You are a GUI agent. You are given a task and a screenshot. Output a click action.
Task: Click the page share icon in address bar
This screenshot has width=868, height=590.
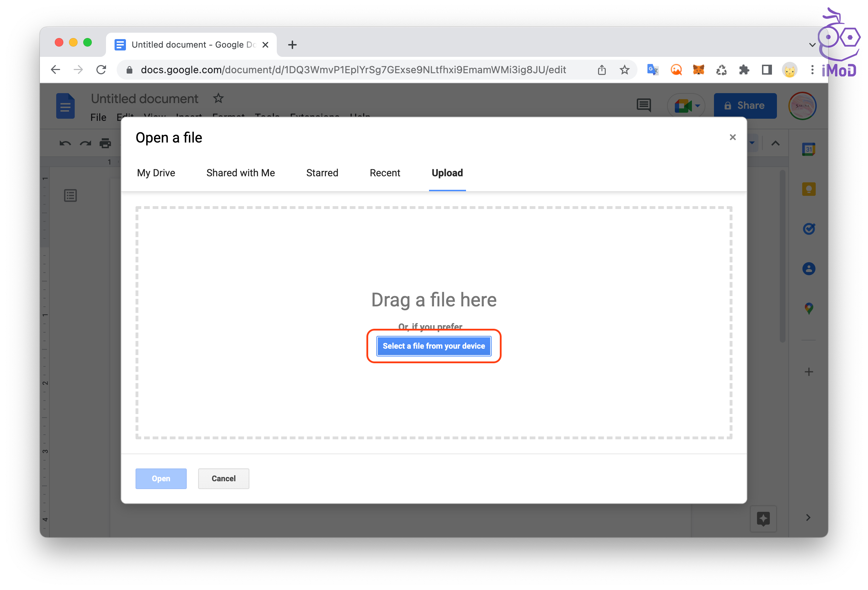click(x=601, y=70)
